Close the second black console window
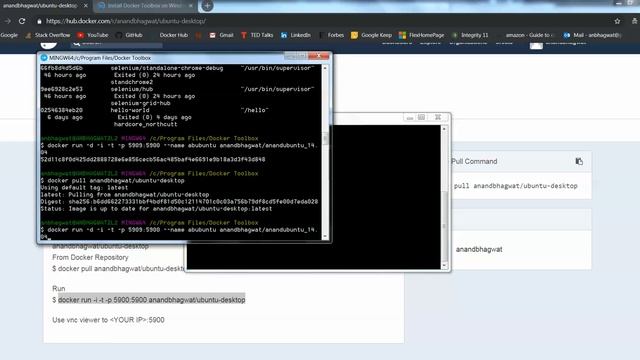The width and height of the screenshot is (640, 360). coord(438,117)
